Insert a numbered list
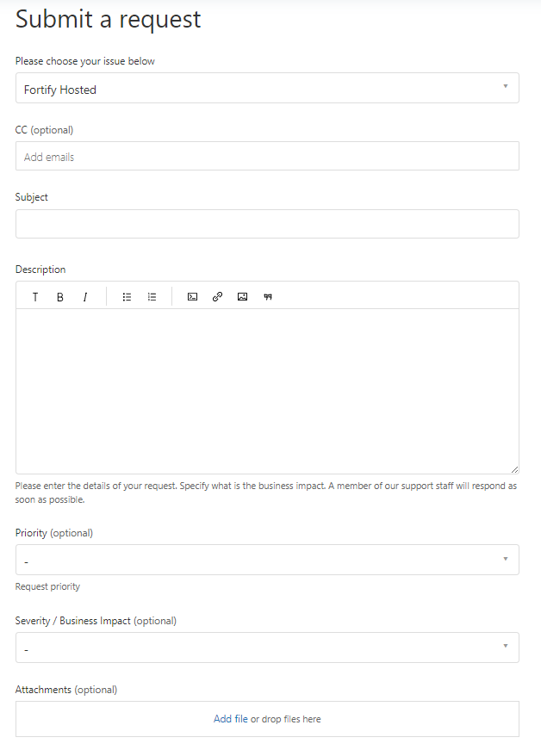The width and height of the screenshot is (541, 756). point(152,297)
